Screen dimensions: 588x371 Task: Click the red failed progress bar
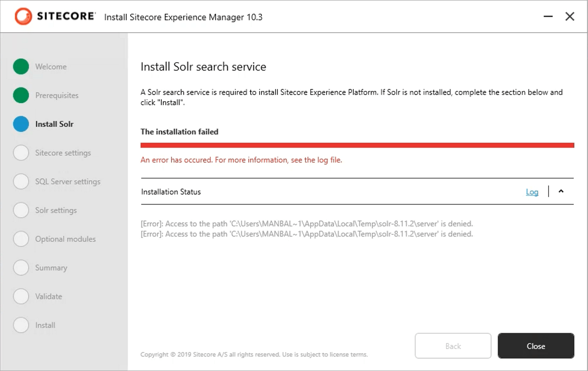tap(357, 145)
